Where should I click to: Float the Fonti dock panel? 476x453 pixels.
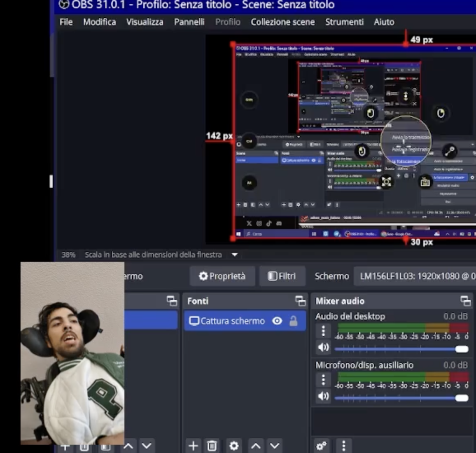(x=300, y=301)
